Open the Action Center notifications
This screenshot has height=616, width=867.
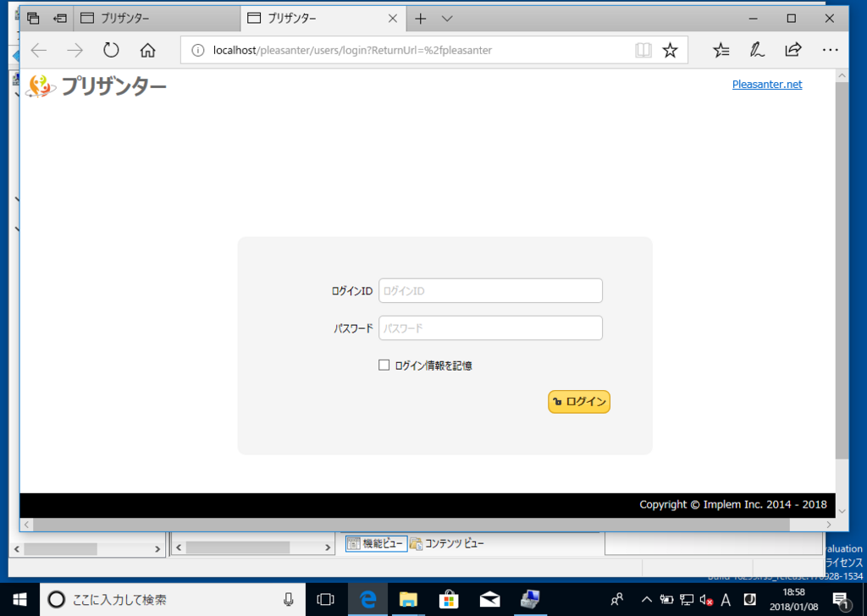[x=841, y=599]
